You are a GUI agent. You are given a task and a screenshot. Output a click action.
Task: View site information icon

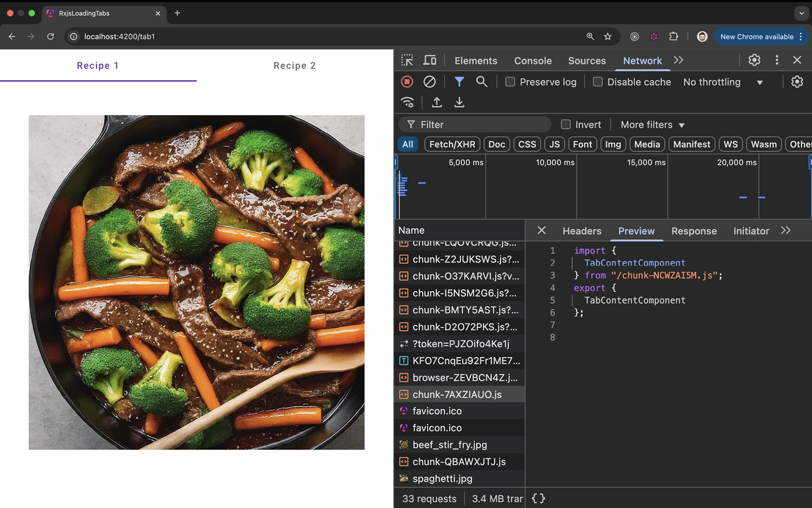(74, 37)
